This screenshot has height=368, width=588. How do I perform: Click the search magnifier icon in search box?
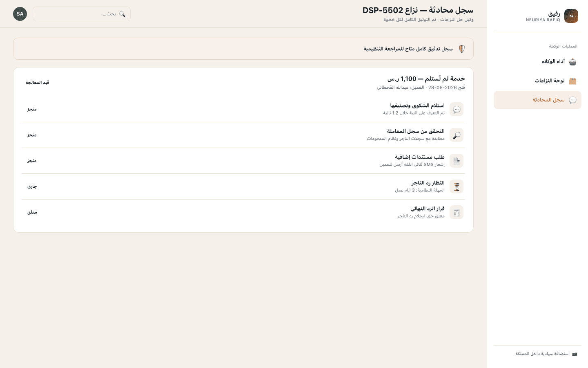[122, 14]
